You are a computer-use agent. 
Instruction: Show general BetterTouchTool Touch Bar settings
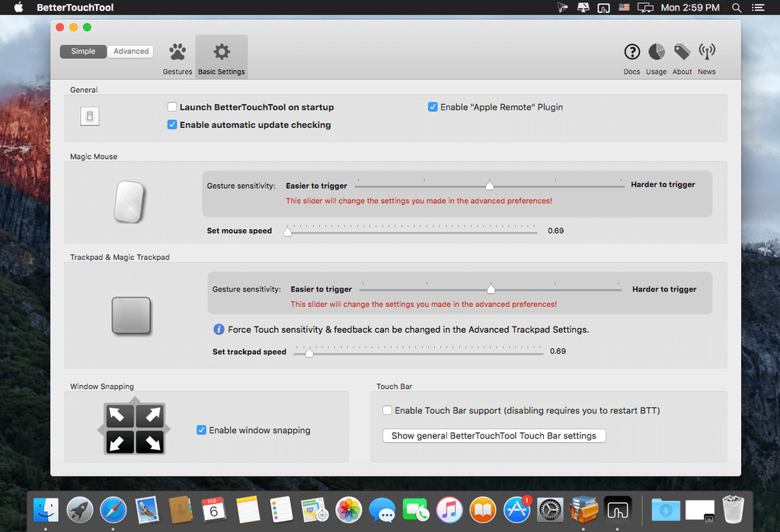click(494, 435)
